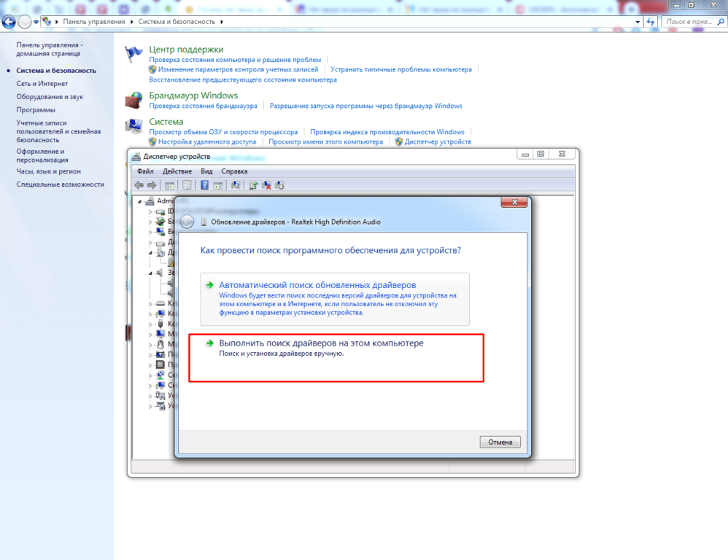Click the processor chip icon in device tree
This screenshot has height=560, width=728.
click(x=160, y=365)
